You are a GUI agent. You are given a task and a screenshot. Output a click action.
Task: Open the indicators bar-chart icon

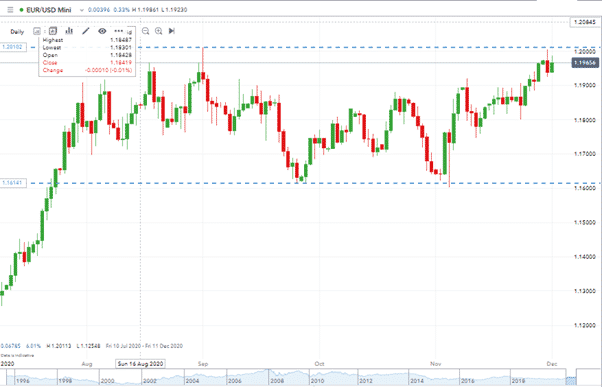pos(69,31)
